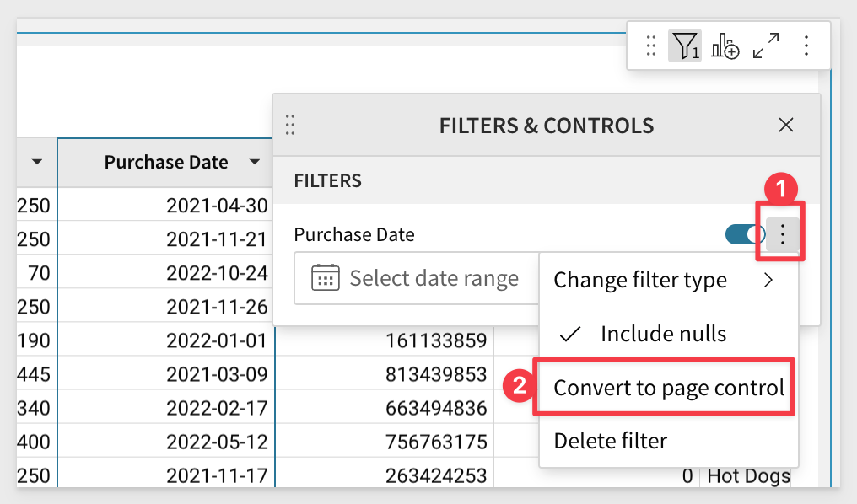The image size is (857, 504).
Task: Click the filter funnel icon in toolbar
Action: pos(684,46)
